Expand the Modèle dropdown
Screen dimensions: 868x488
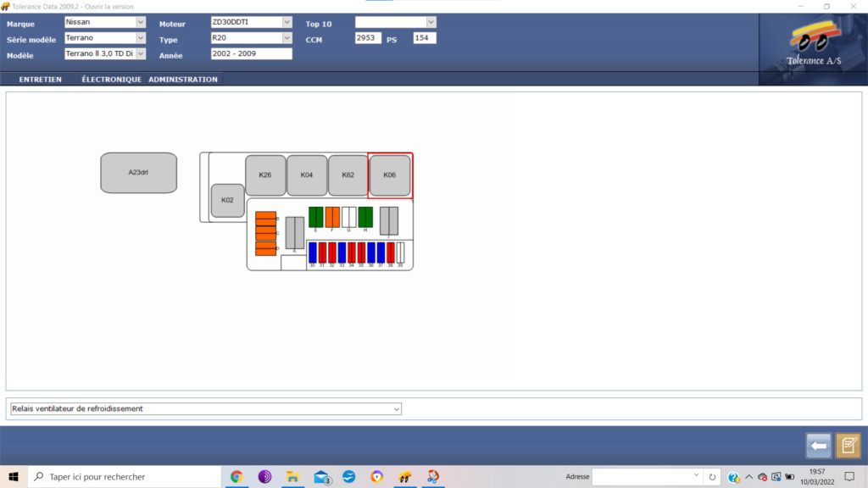pyautogui.click(x=141, y=53)
